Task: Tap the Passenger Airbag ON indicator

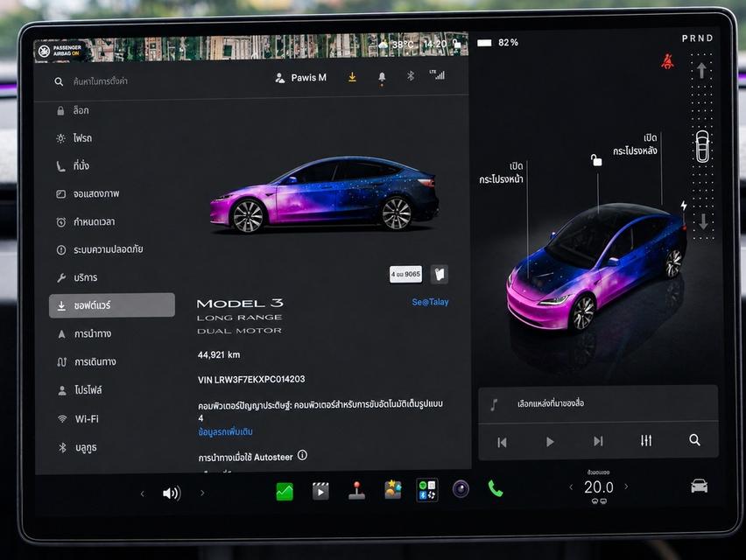Action: [x=60, y=51]
